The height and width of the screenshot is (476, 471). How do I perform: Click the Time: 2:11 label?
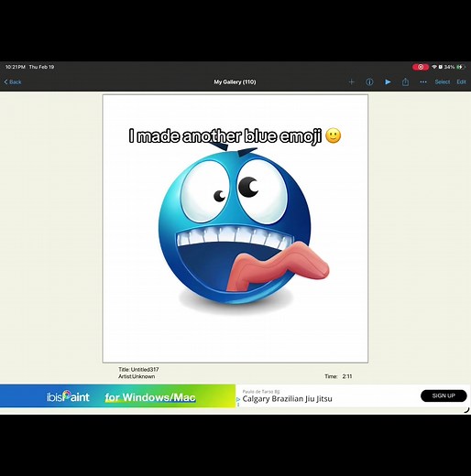(x=338, y=376)
